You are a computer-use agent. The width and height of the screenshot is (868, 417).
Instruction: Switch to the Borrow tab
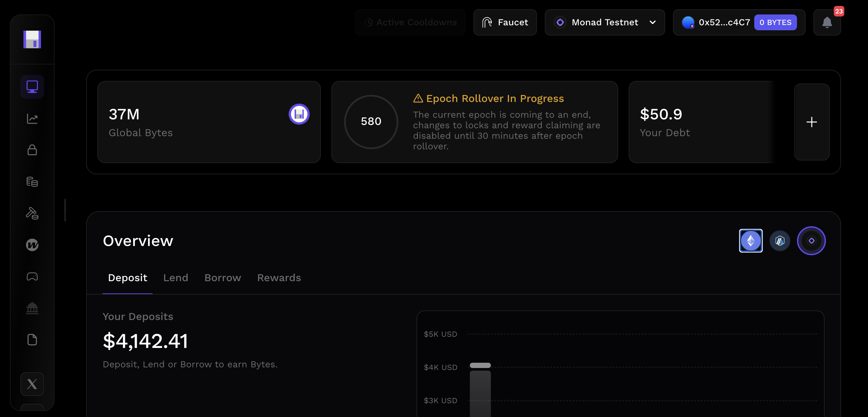[x=222, y=278]
